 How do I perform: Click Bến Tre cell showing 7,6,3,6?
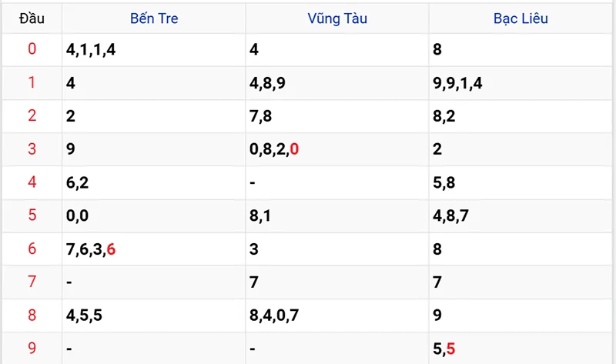coord(91,249)
